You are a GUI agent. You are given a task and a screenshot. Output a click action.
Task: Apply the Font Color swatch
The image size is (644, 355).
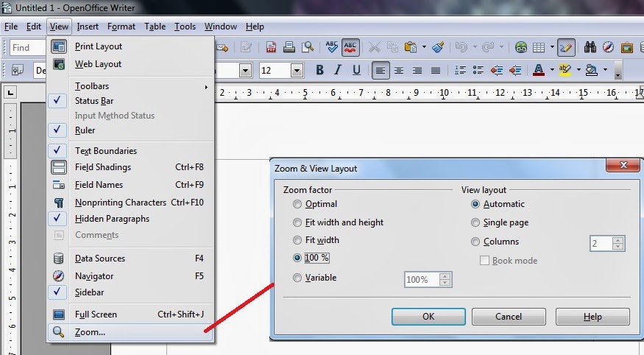539,70
